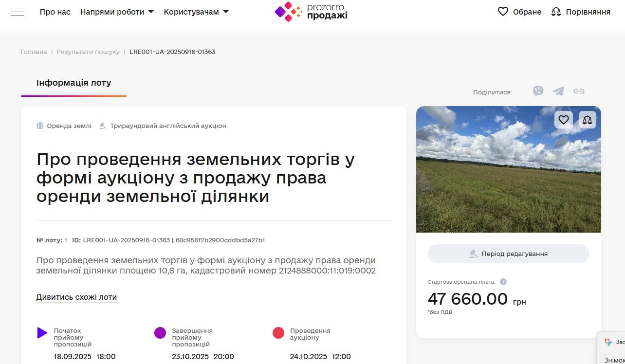Share the lot via Telegram icon
625x364 pixels.
pyautogui.click(x=558, y=91)
